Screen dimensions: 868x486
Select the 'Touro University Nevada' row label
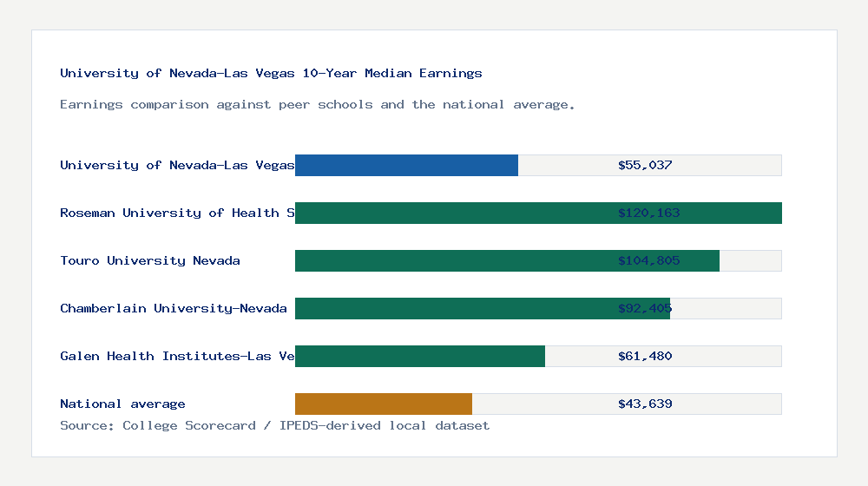pos(150,260)
